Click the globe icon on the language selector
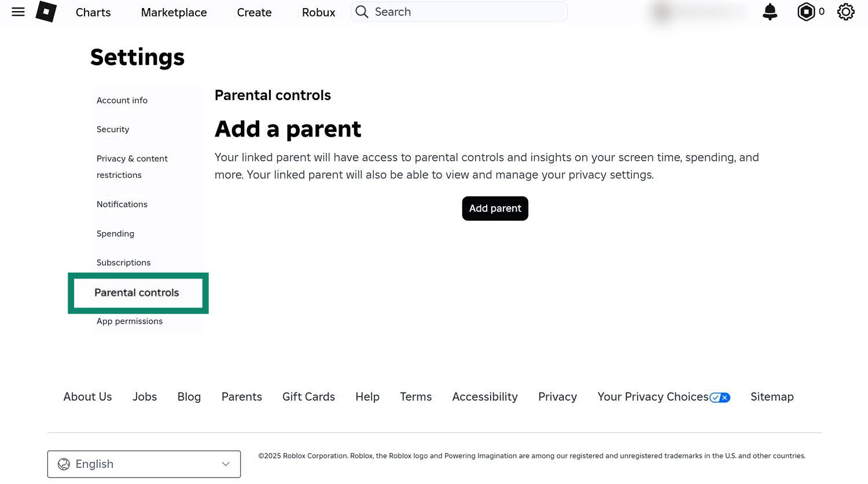This screenshot has height=484, width=868. pos(63,464)
